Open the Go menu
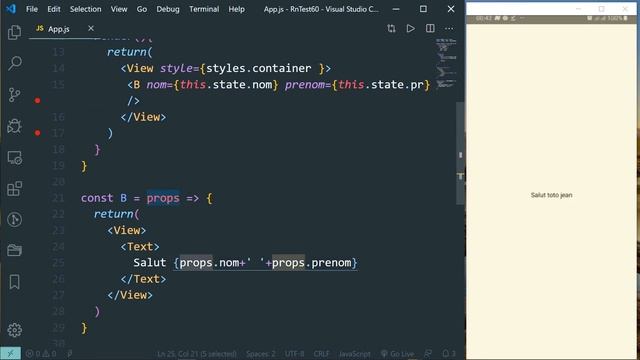The height and width of the screenshot is (360, 640). tap(142, 9)
